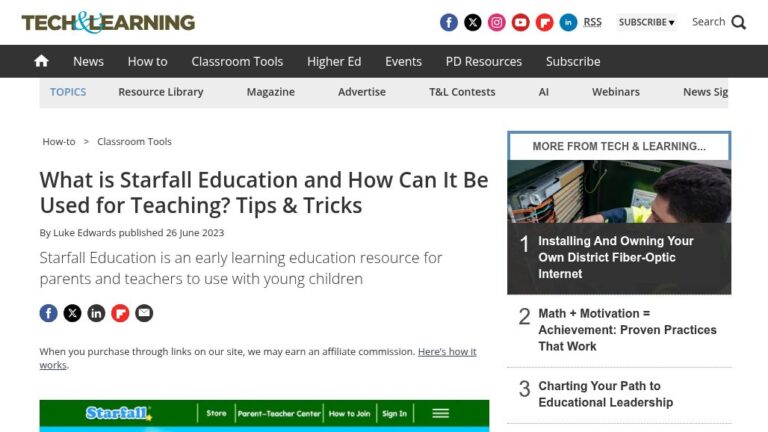Click the Classroom Tools breadcrumb

click(134, 142)
